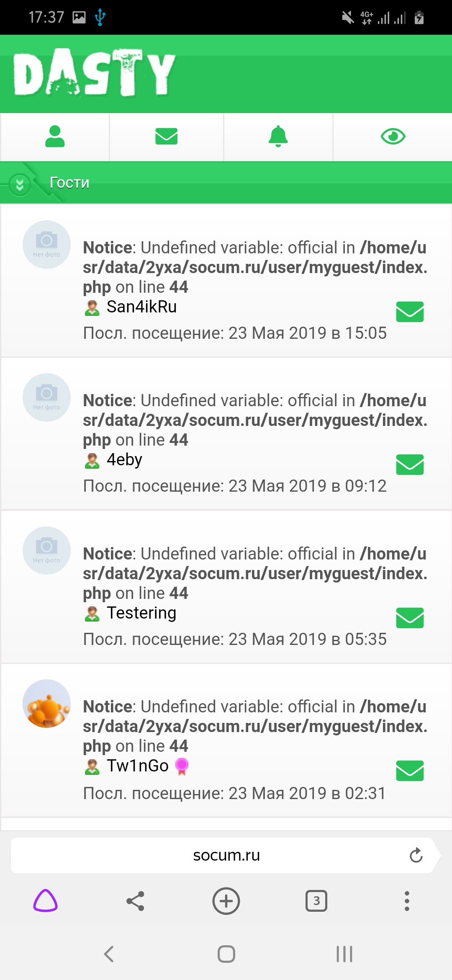The height and width of the screenshot is (980, 452).
Task: Message Tw1nGo with the envelope icon
Action: (x=410, y=771)
